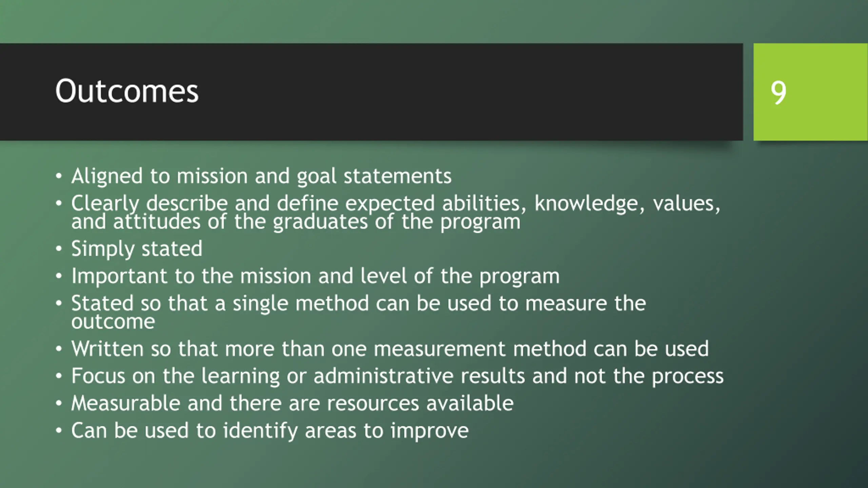
Task: Select the Aligned to mission bullet
Action: click(x=261, y=176)
